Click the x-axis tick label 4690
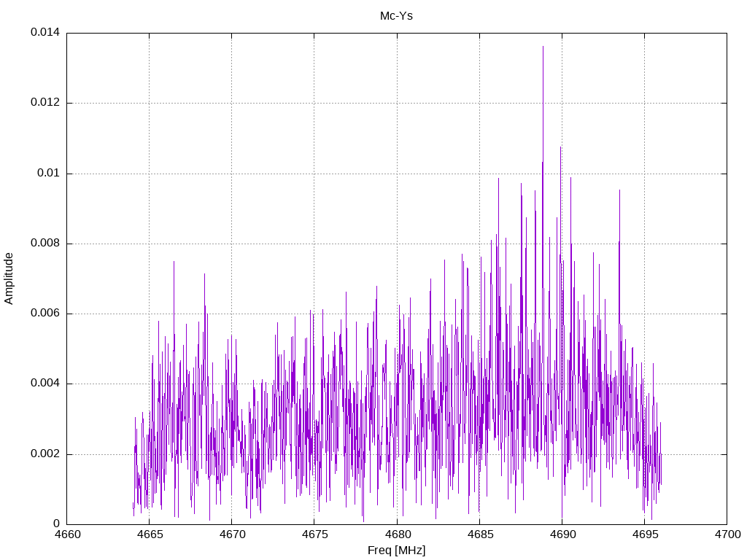The height and width of the screenshot is (560, 747). coord(562,534)
